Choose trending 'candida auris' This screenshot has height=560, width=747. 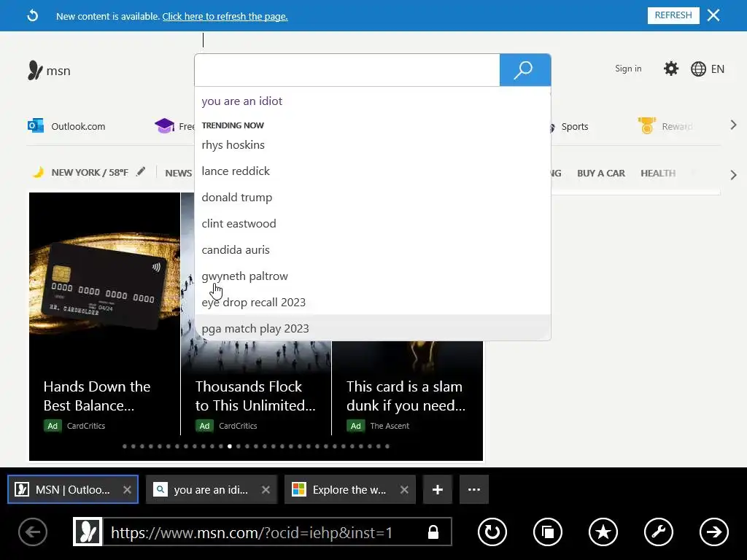coord(373,249)
